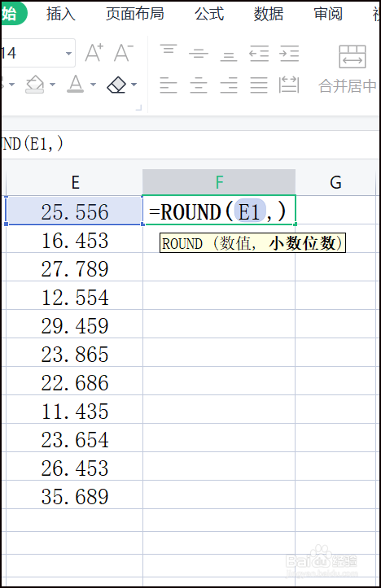
Task: Align text left horizontally
Action: [x=169, y=85]
